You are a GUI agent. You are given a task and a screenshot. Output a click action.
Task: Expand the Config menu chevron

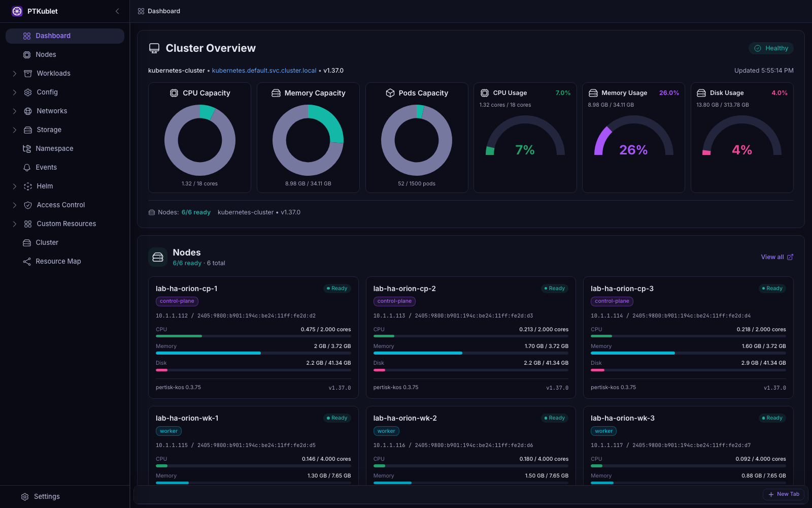click(x=15, y=92)
